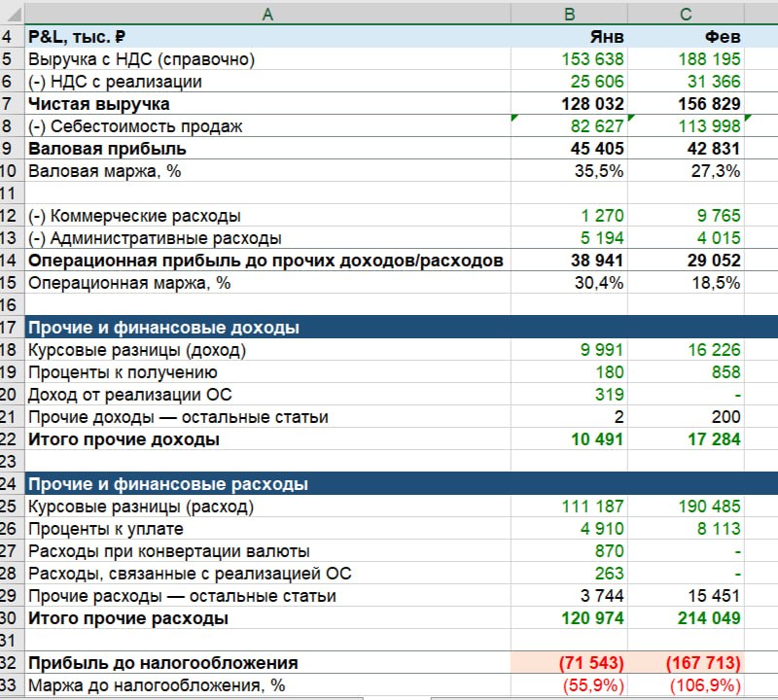The width and height of the screenshot is (778, 700).
Task: Select the Чистая выручка label cell
Action: [267, 104]
